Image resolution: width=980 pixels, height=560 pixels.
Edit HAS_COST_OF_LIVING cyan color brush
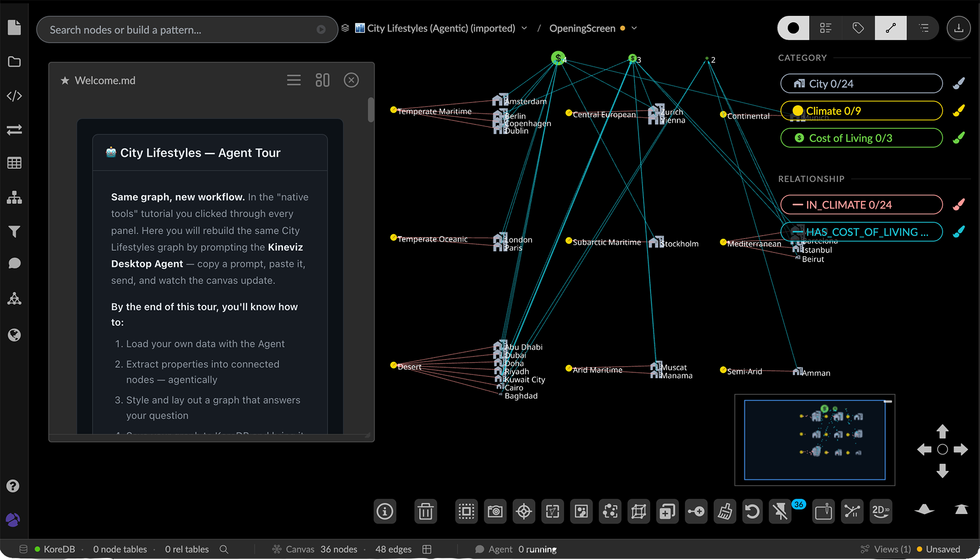[959, 232]
